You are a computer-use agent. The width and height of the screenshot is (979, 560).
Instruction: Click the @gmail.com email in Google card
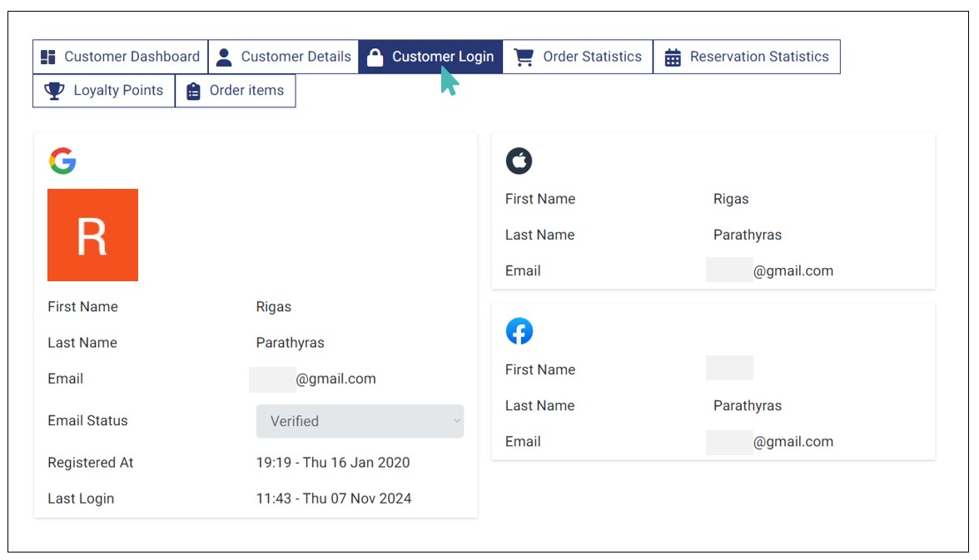pos(336,379)
